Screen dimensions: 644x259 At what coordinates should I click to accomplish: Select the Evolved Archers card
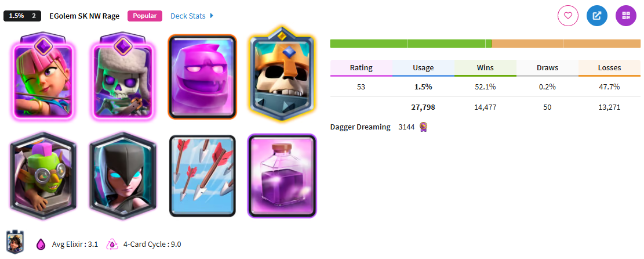pyautogui.click(x=43, y=77)
